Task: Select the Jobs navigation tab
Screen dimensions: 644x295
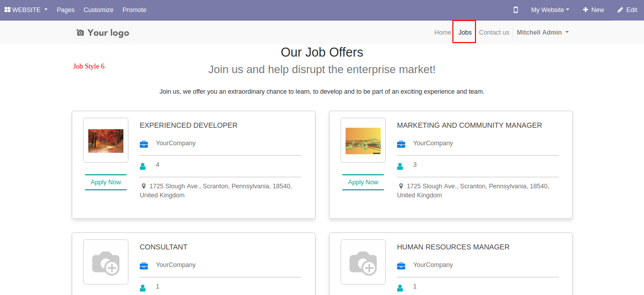Action: tap(465, 33)
